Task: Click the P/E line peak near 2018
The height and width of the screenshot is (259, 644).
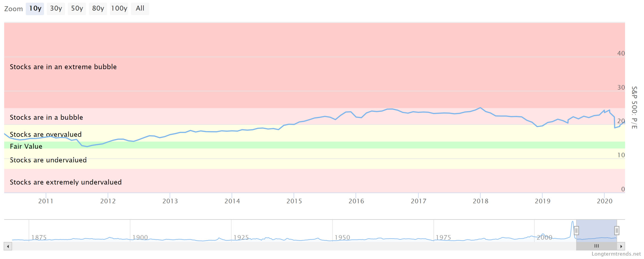Action: pos(480,108)
